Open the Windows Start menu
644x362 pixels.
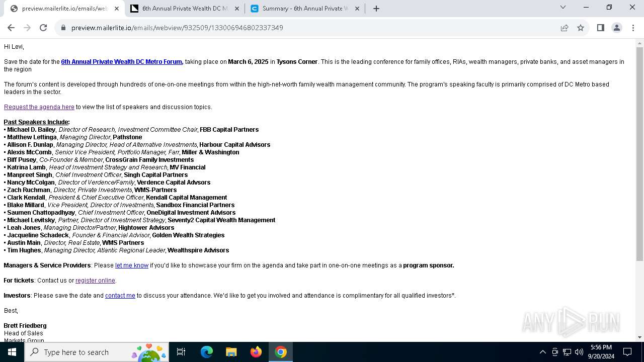pyautogui.click(x=12, y=352)
